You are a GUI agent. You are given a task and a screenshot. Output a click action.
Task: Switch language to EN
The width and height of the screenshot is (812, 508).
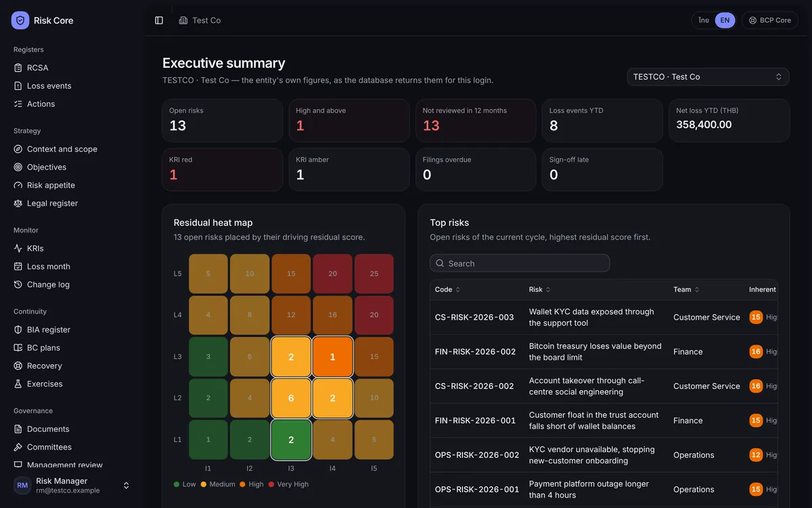click(x=725, y=20)
